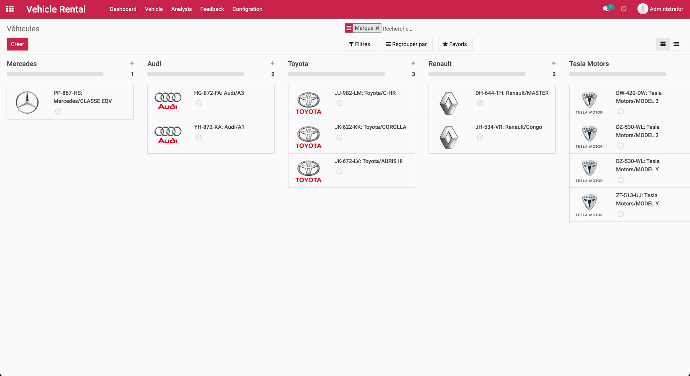
Task: Click the Audi column header title
Action: pos(154,63)
